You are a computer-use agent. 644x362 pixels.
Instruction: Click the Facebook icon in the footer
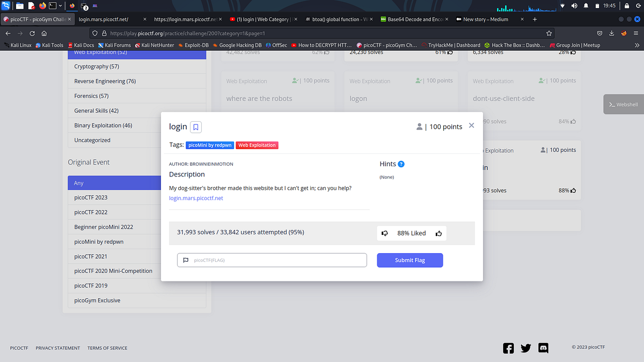tap(508, 348)
